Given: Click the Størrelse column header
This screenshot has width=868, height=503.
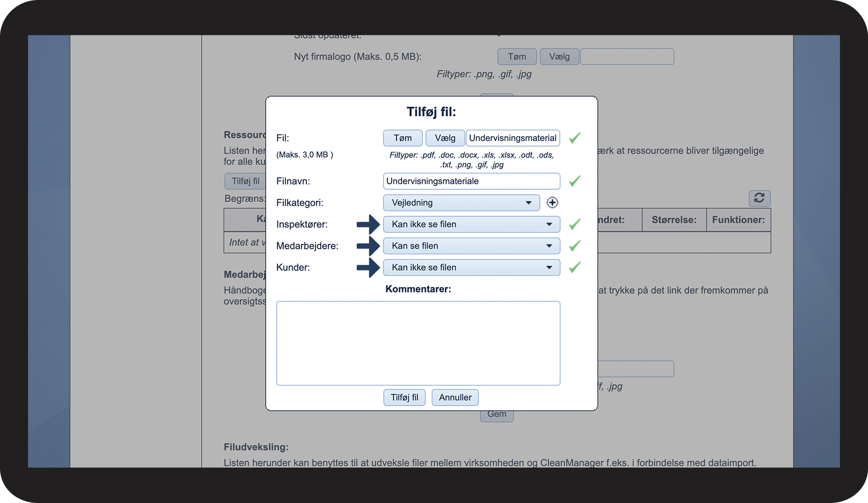Looking at the screenshot, I should click(x=674, y=220).
